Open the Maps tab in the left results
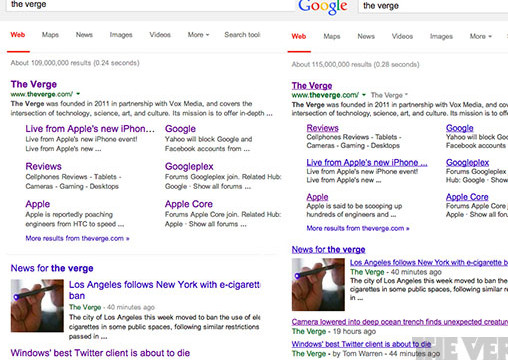This screenshot has height=360, width=508. 50,35
